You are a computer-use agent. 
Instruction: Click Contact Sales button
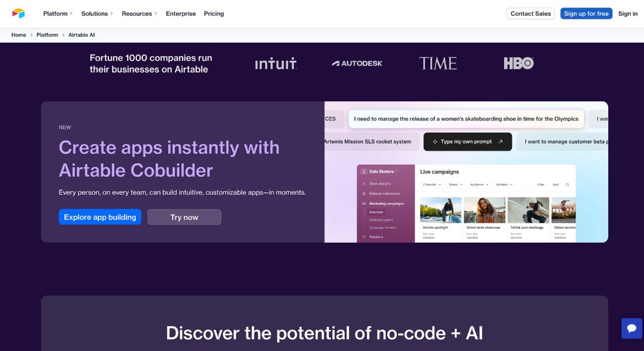click(530, 13)
